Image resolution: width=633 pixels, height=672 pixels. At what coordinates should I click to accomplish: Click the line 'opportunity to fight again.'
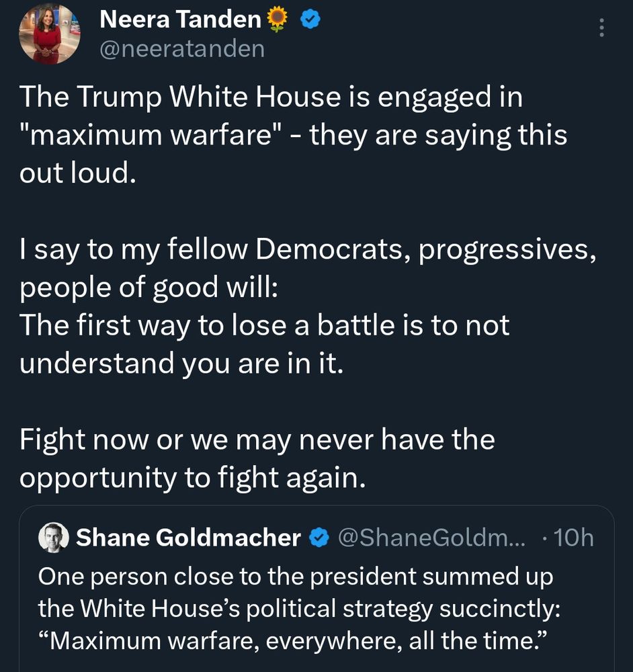click(x=192, y=478)
